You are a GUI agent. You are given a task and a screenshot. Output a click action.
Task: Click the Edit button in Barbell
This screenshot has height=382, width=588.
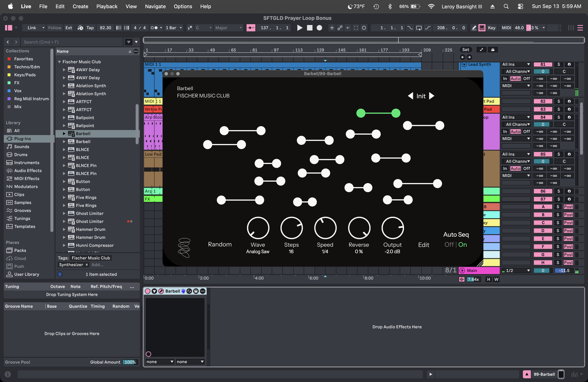click(x=423, y=245)
